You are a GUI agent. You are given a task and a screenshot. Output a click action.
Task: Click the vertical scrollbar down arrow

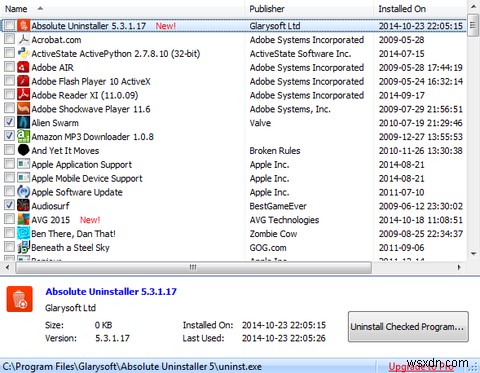point(473,254)
